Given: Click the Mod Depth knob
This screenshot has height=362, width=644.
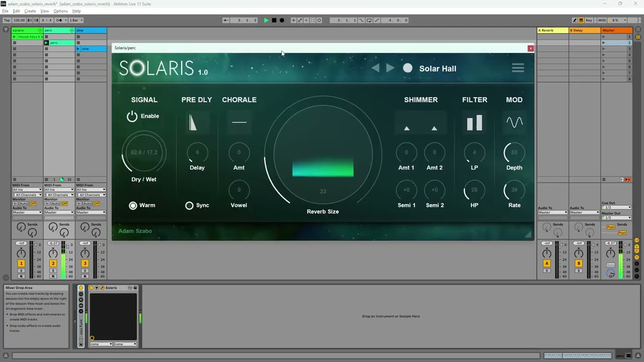Looking at the screenshot, I should [x=514, y=152].
